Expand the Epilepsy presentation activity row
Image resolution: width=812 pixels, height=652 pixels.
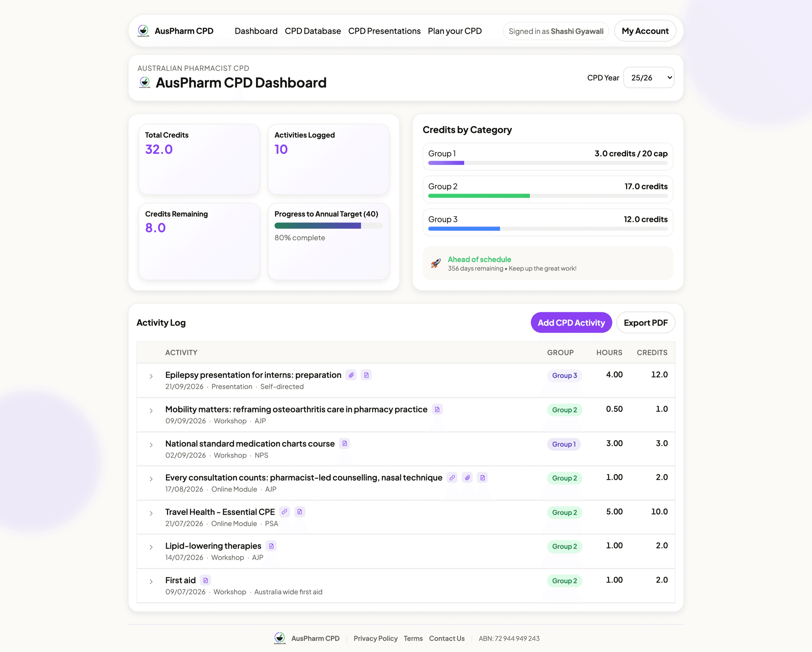coord(151,377)
